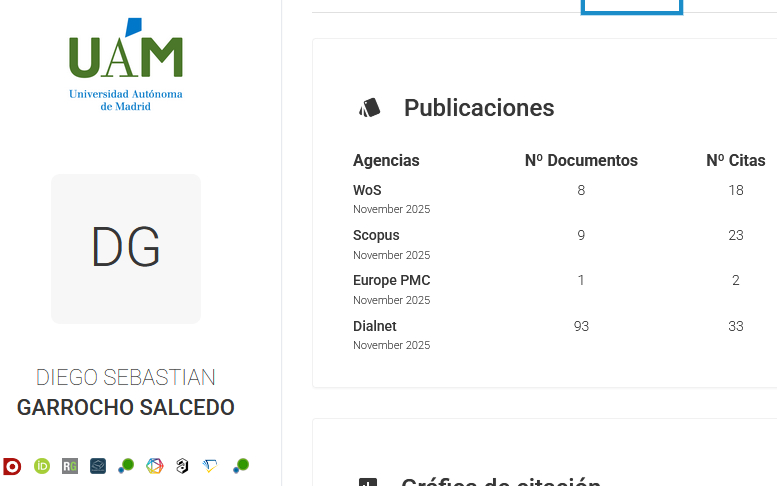Click the Publicaciones section heading
The image size is (777, 486).
[x=478, y=108]
